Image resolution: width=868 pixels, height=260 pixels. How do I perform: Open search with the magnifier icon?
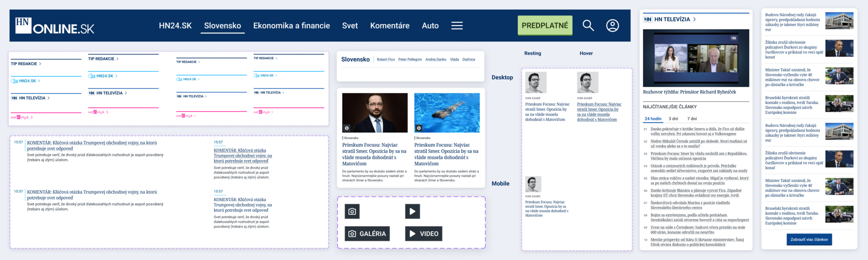[x=588, y=26]
